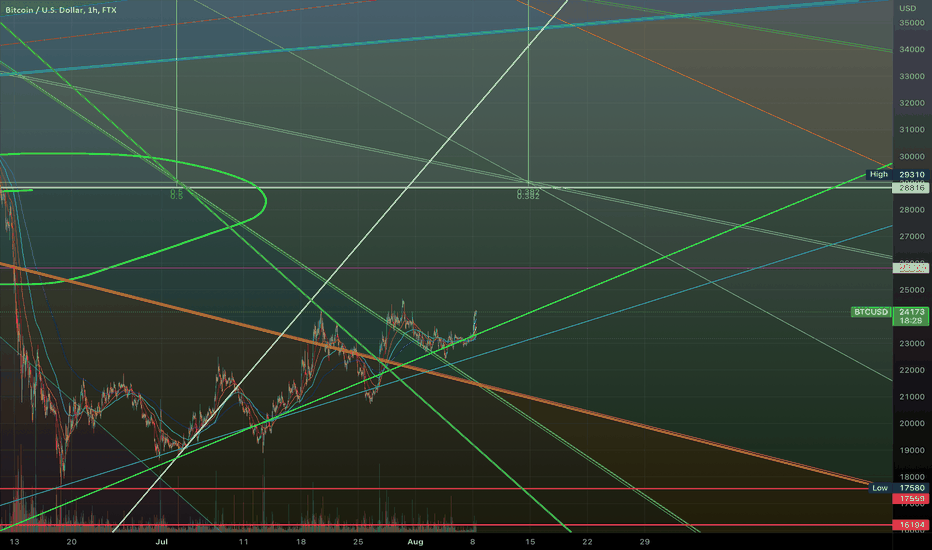Screen dimensions: 932x550
Task: Select the 35000 price axis label
Action: click(x=911, y=23)
